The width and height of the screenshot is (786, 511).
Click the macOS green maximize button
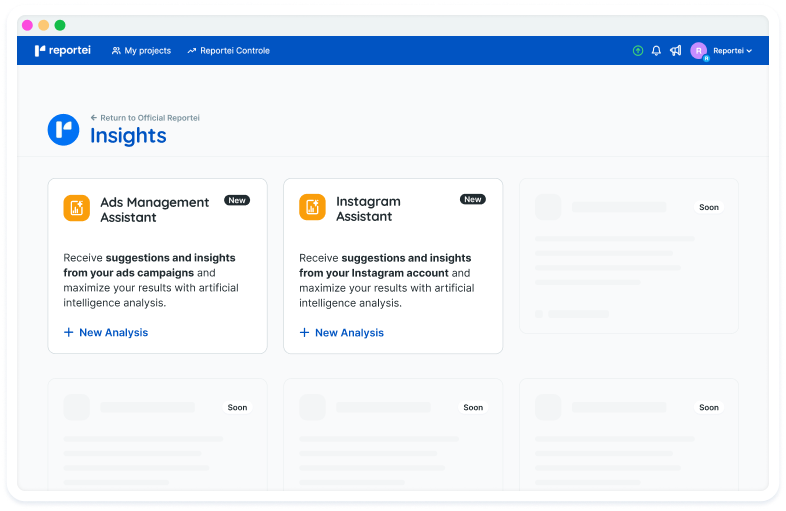pos(60,25)
